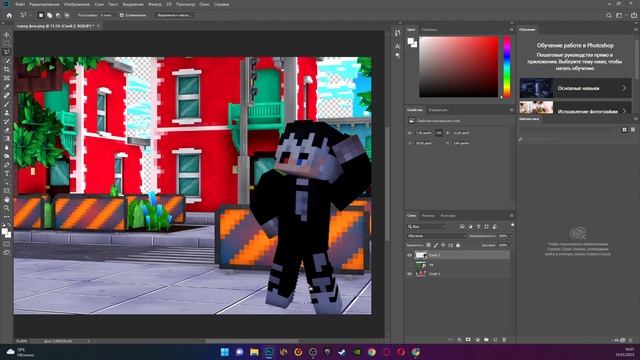640x360 pixels.
Task: Open the Lasso tool preset picker
Action: [x=24, y=15]
